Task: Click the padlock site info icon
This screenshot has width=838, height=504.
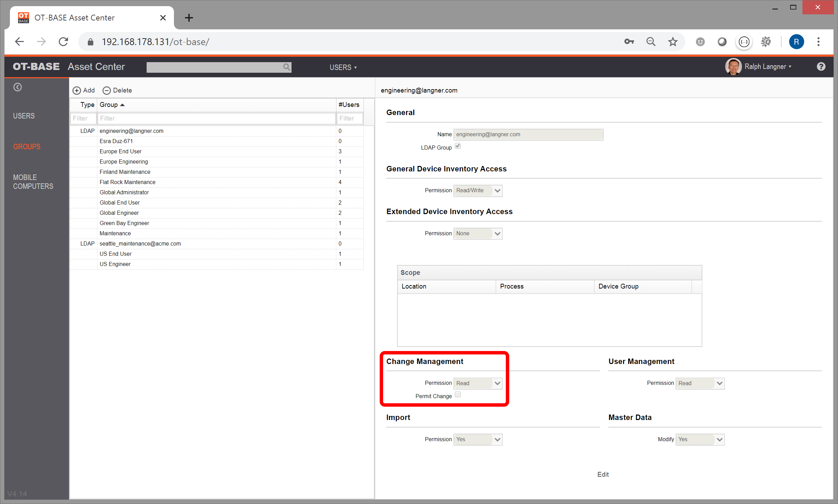Action: click(91, 42)
